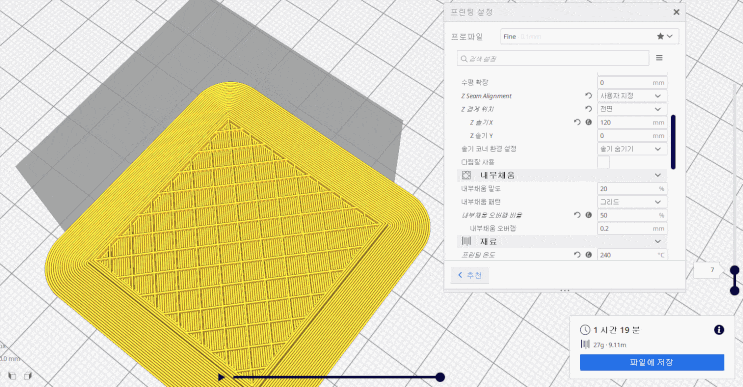Click the 파일에 저장 save button

[x=652, y=362]
